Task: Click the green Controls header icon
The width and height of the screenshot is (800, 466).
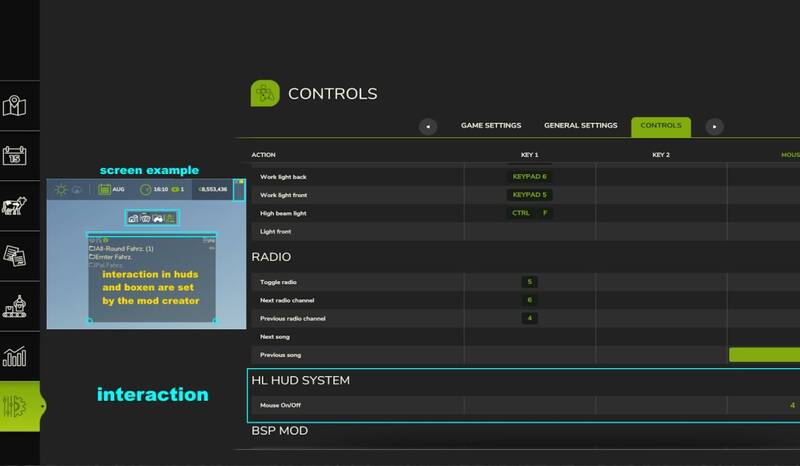Action: (x=264, y=93)
